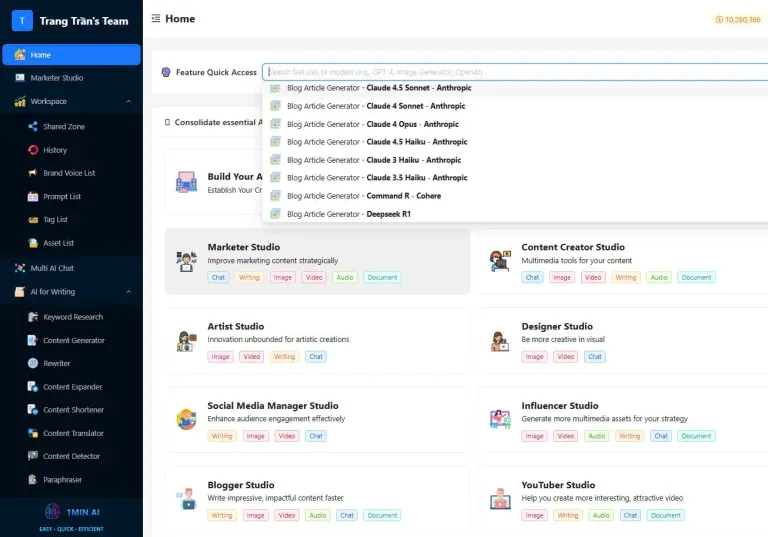Click the Content Translator icon
Viewport: 768px width, 537px height.
tap(33, 433)
